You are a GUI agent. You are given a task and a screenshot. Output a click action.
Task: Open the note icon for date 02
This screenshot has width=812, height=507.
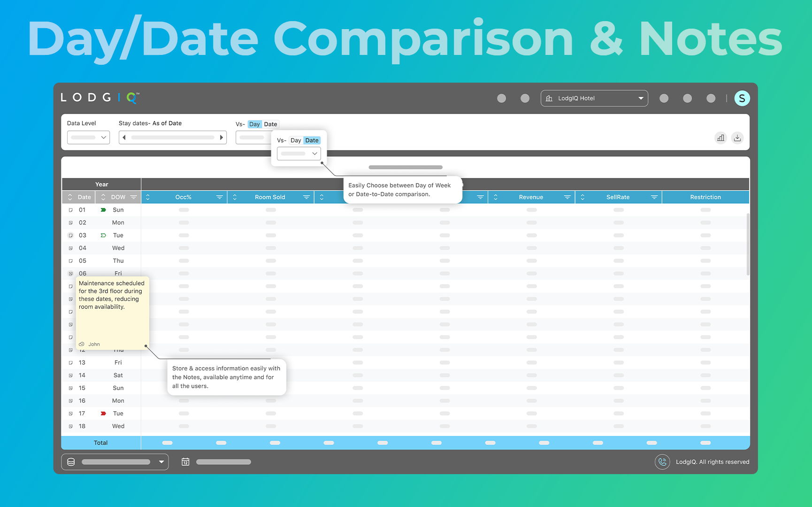tap(71, 223)
